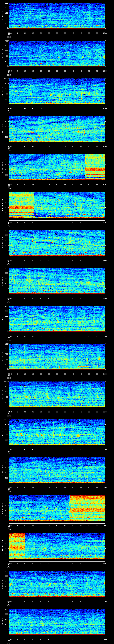Select the spectrogram panel starting at 15:17:00
This screenshot has height=644, width=114.
click(x=57, y=129)
